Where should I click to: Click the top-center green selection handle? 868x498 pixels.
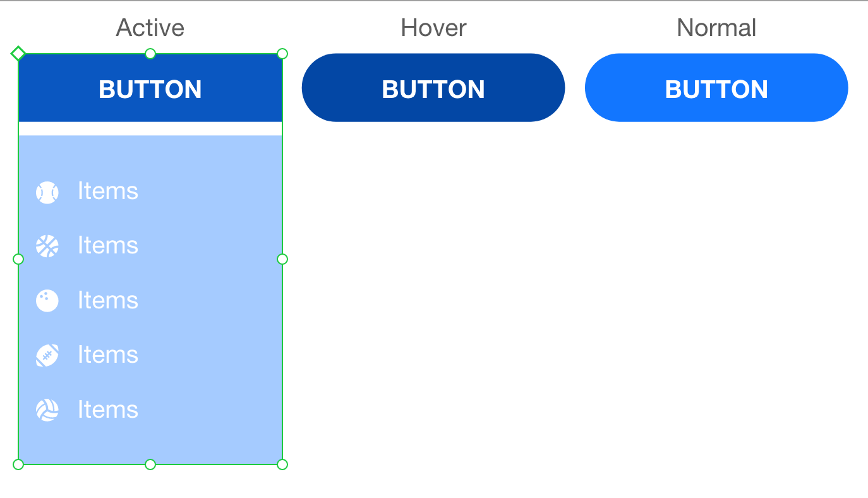click(x=150, y=54)
